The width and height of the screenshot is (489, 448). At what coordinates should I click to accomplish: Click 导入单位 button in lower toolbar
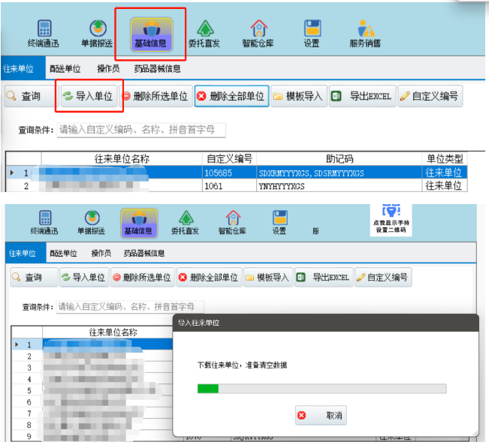coord(84,277)
